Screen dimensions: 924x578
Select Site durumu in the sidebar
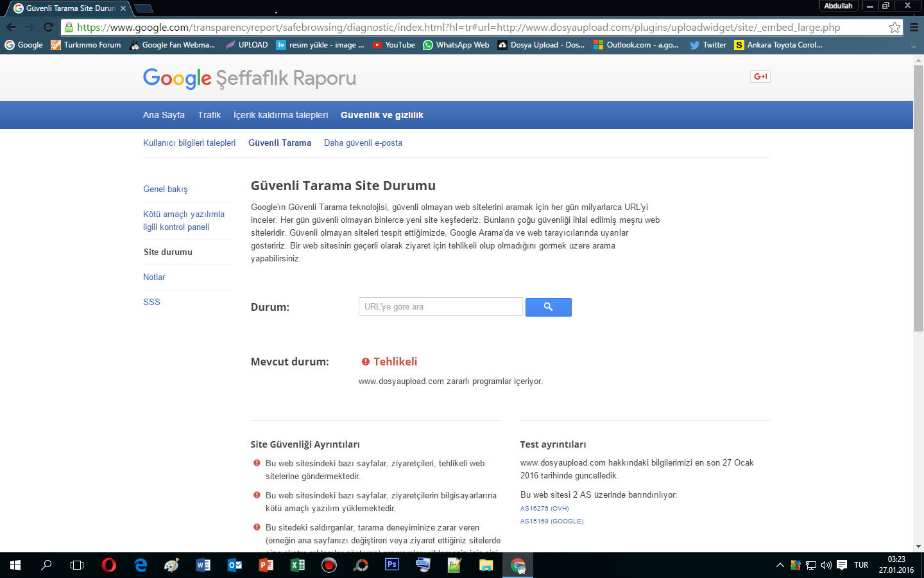168,252
